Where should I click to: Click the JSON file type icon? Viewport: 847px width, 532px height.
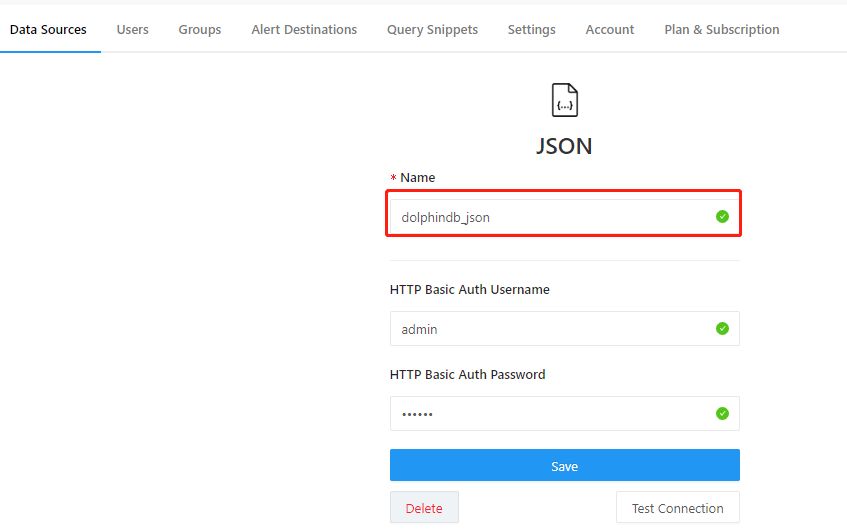pos(565,100)
